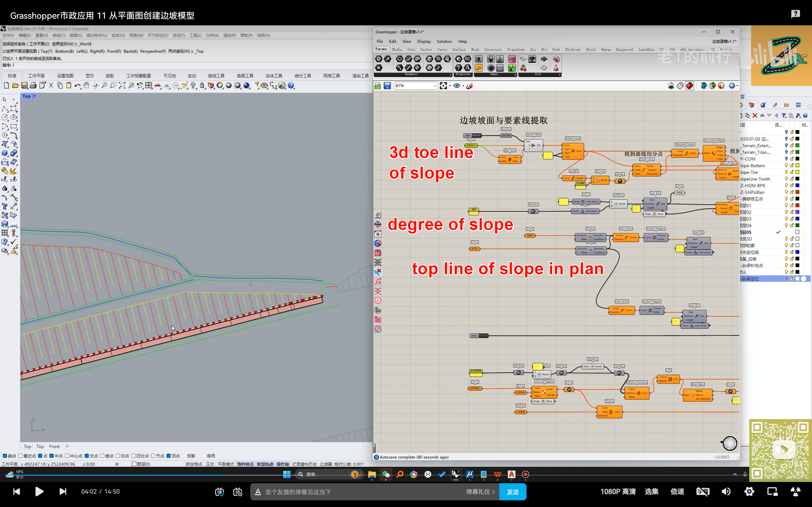
Task: Click the Grasshopper sketch tool icon
Action: 470,86
